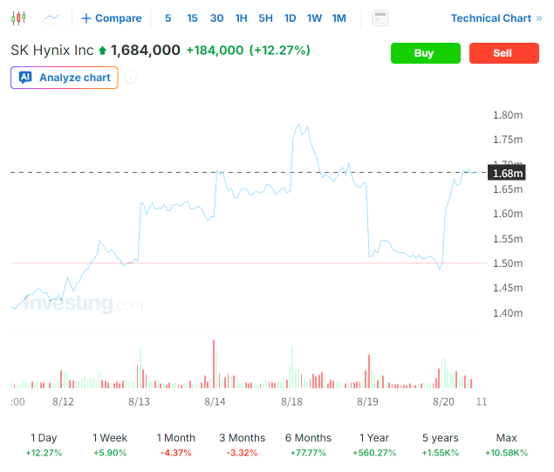Click the 1.80m price axis label
The image size is (554, 472).
pos(508,115)
